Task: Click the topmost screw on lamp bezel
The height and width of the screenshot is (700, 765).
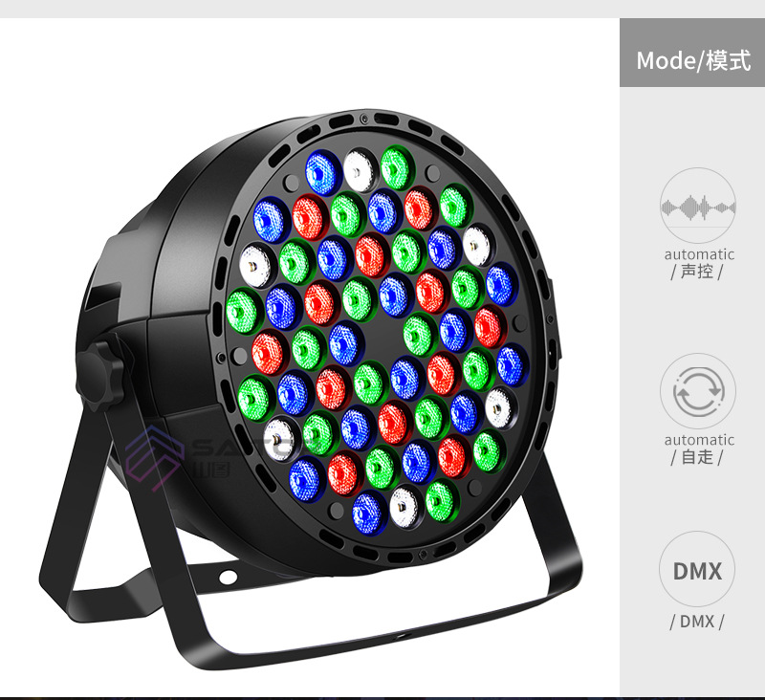Action: 364,119
